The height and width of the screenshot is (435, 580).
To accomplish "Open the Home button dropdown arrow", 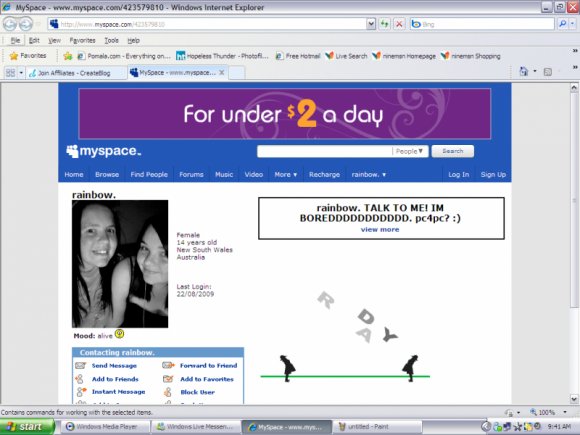I will coord(535,71).
